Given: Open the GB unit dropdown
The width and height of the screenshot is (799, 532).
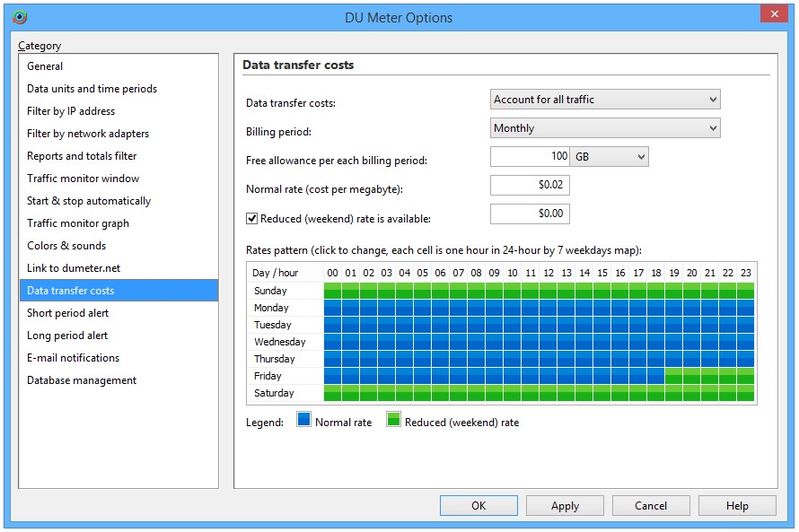Looking at the screenshot, I should coord(609,157).
